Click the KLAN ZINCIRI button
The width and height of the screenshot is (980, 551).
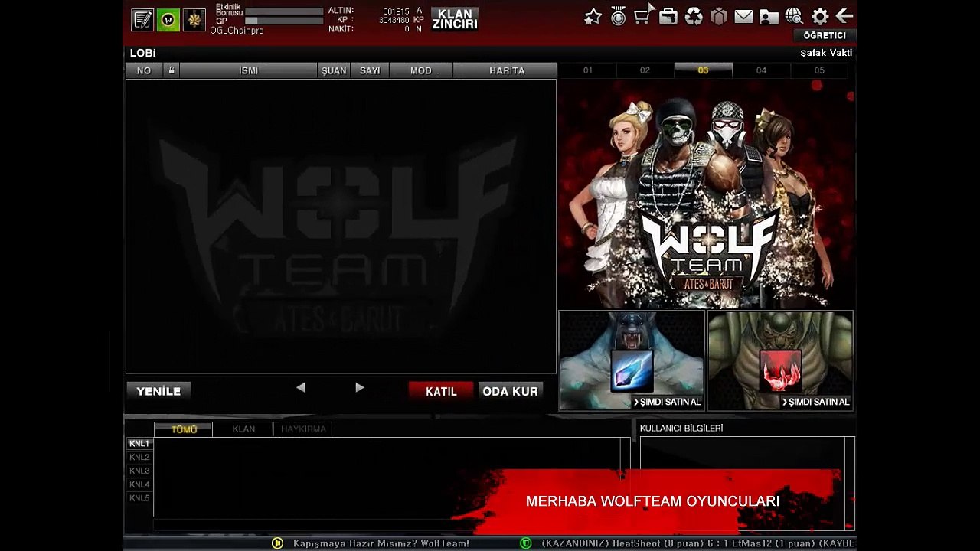[x=455, y=19]
